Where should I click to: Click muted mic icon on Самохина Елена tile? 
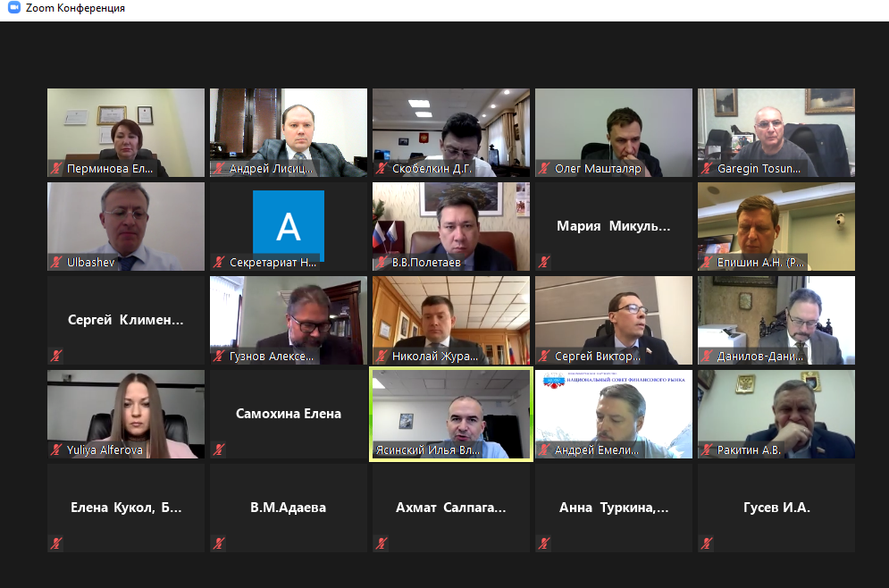(219, 449)
